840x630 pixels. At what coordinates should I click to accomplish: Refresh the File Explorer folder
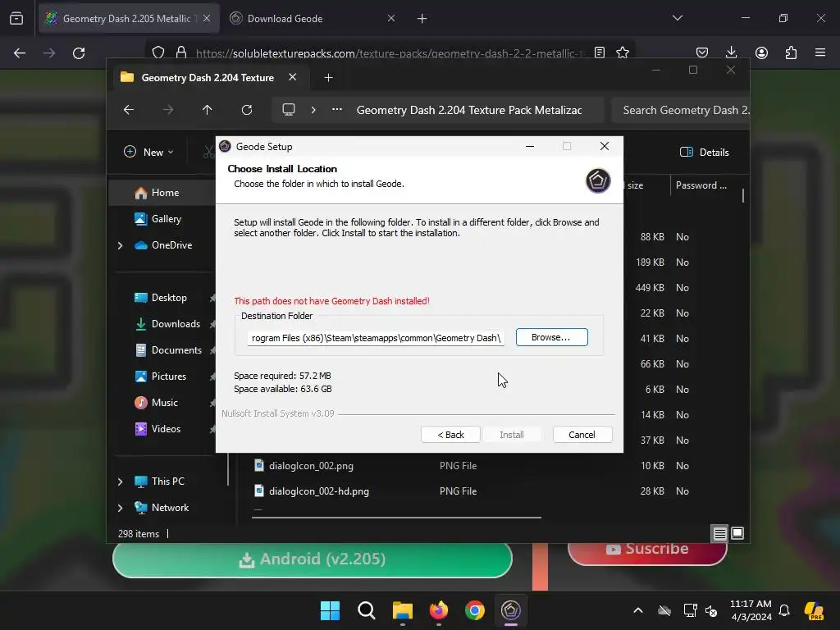tap(246, 110)
